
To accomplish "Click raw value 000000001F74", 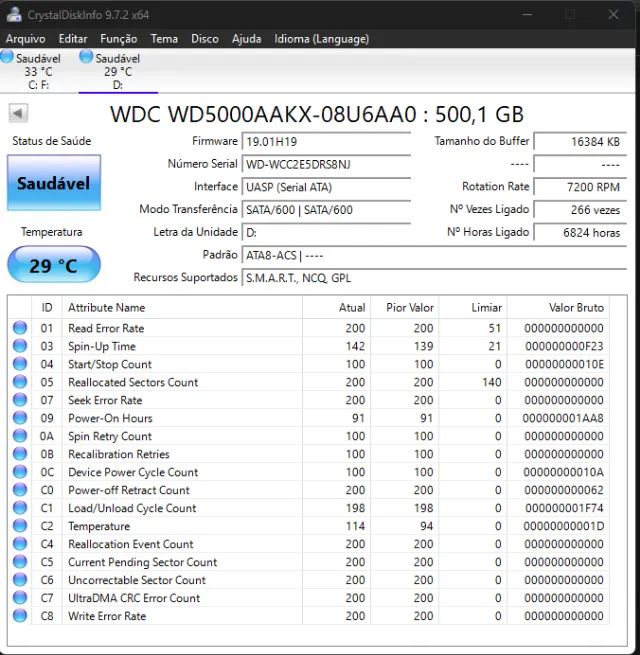I will tap(564, 508).
